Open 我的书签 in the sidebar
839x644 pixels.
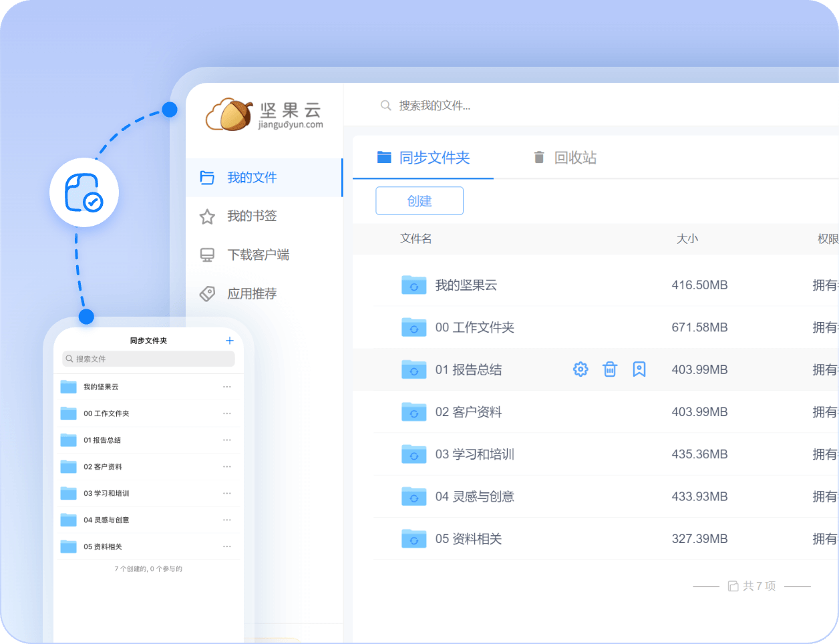(x=251, y=216)
